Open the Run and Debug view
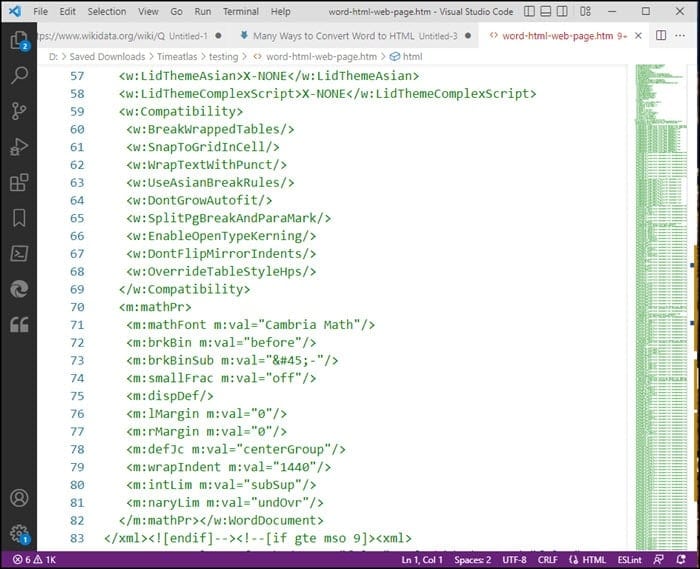This screenshot has width=700, height=569. pos(19,146)
